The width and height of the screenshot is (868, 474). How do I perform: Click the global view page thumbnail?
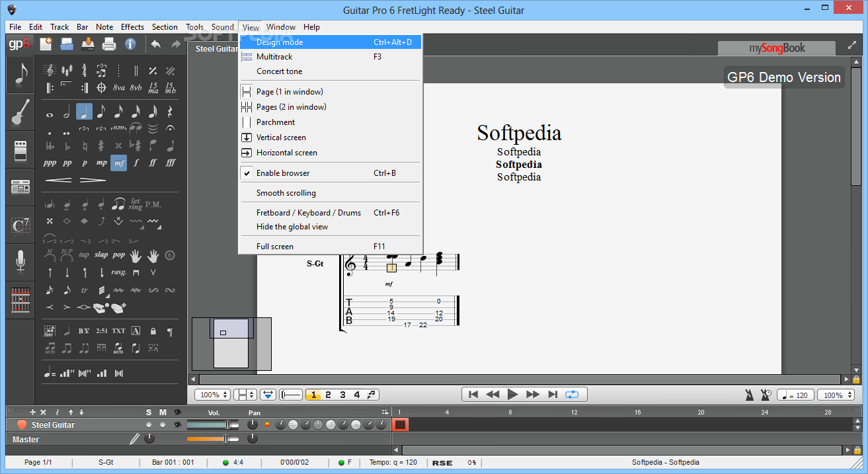tap(231, 343)
